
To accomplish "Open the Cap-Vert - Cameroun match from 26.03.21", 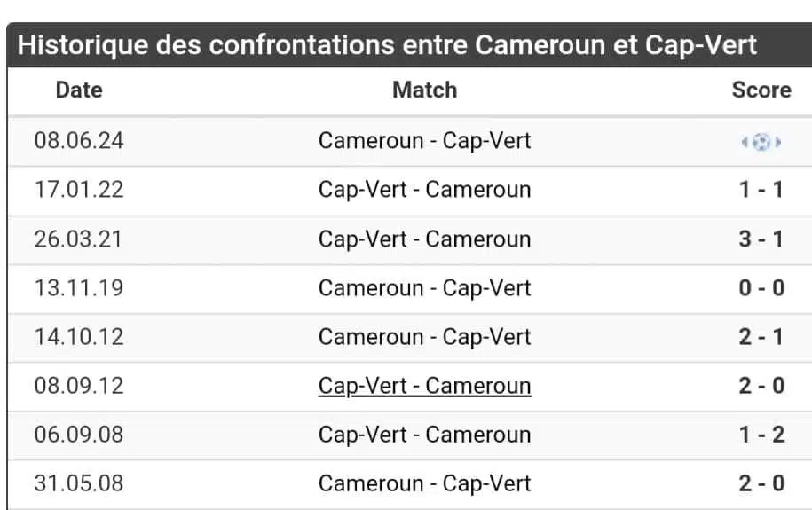I will pyautogui.click(x=425, y=239).
